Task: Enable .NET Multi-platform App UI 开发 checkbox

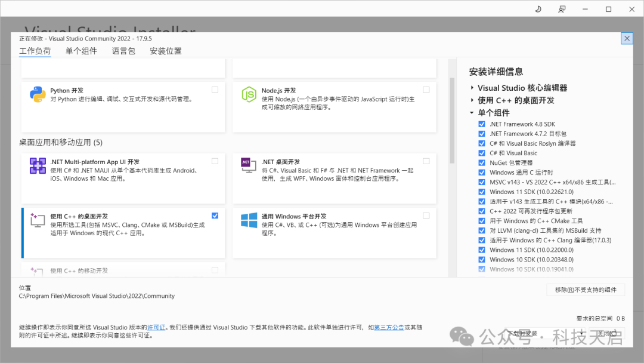Action: (x=215, y=161)
